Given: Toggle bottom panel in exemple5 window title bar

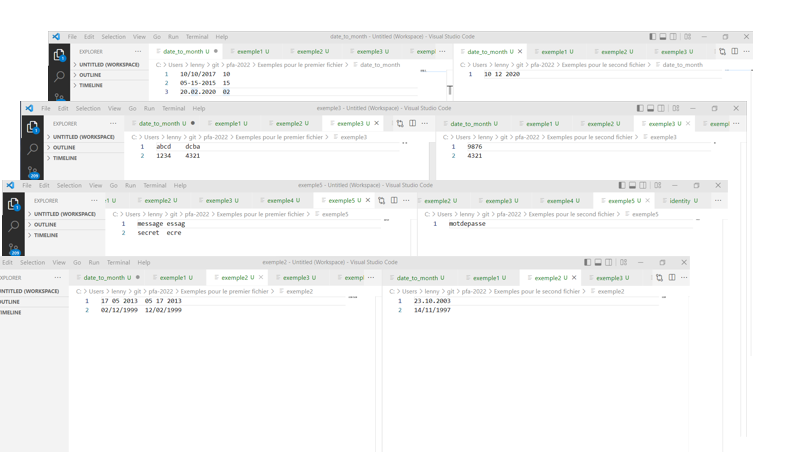Looking at the screenshot, I should click(x=633, y=185).
